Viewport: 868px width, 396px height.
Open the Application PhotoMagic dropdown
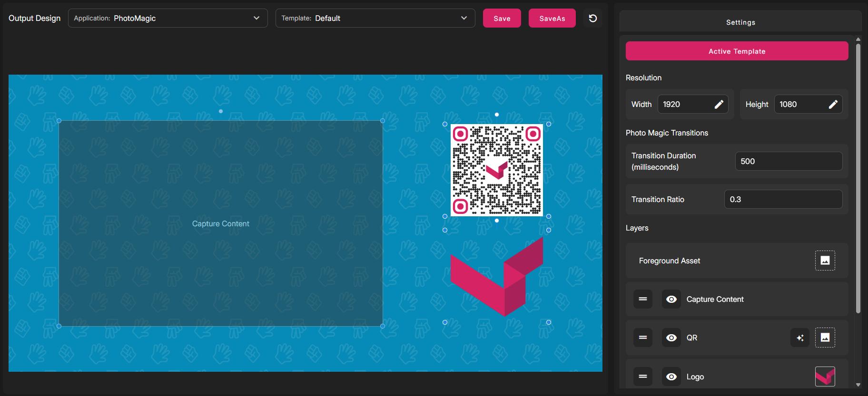168,18
